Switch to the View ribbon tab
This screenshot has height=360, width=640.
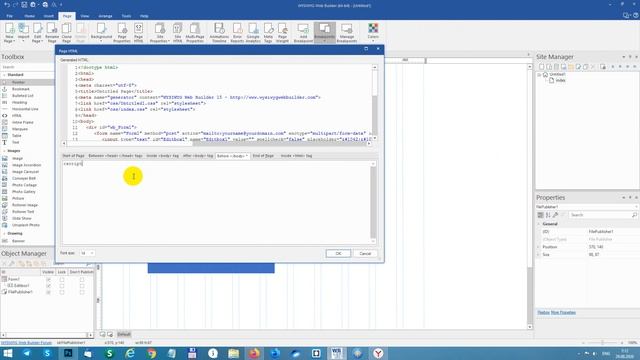point(84,16)
